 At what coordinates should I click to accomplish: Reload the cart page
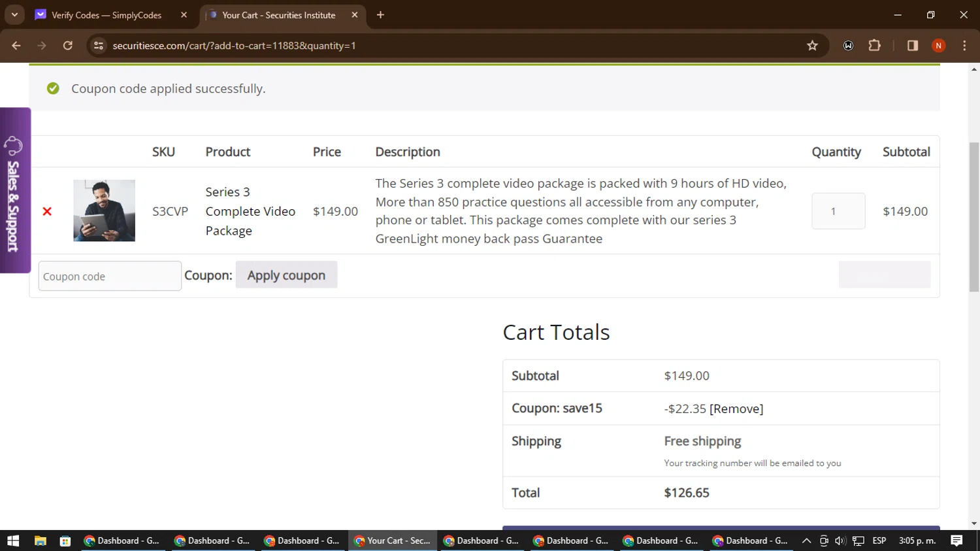68,46
